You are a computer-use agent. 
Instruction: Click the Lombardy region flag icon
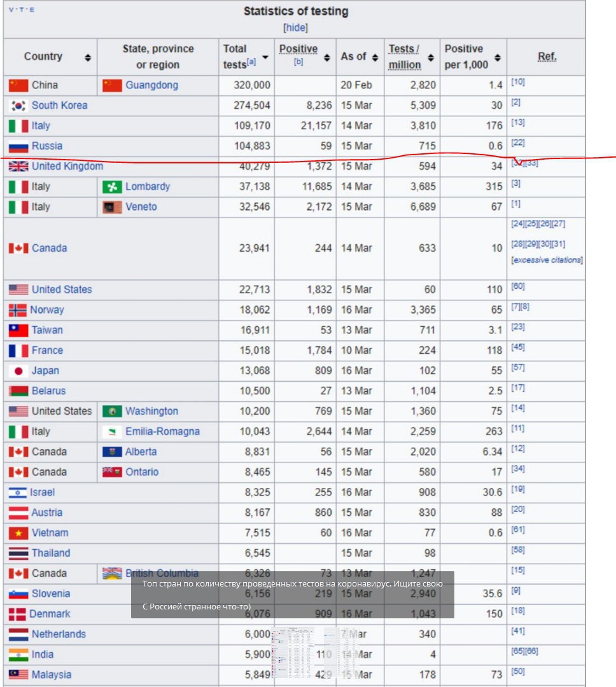click(112, 186)
